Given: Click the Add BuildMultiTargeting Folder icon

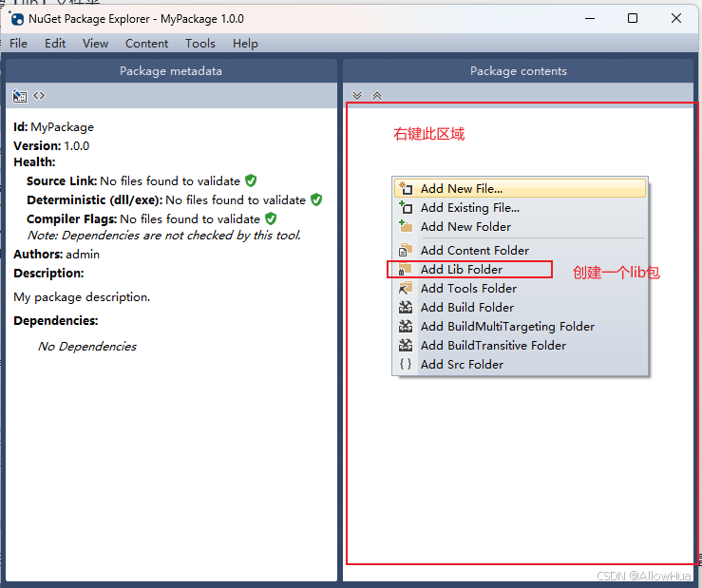Looking at the screenshot, I should click(x=406, y=326).
